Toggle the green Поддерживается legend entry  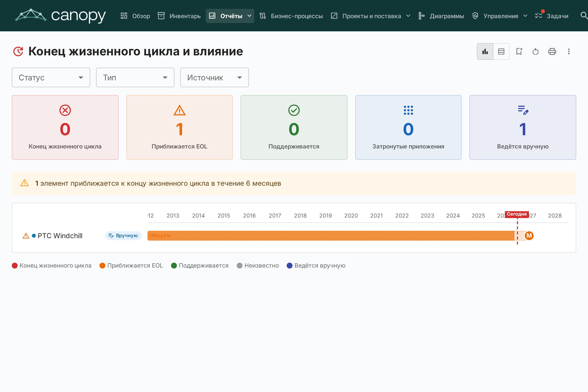[x=200, y=266]
